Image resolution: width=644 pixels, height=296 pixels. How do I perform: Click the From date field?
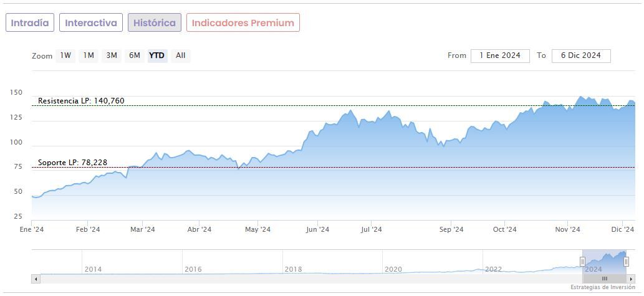click(500, 55)
